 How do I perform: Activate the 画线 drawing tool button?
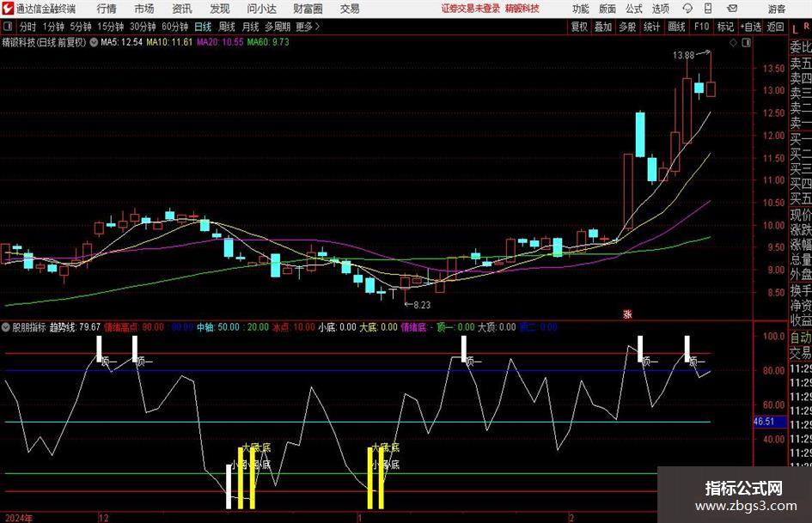coord(676,27)
